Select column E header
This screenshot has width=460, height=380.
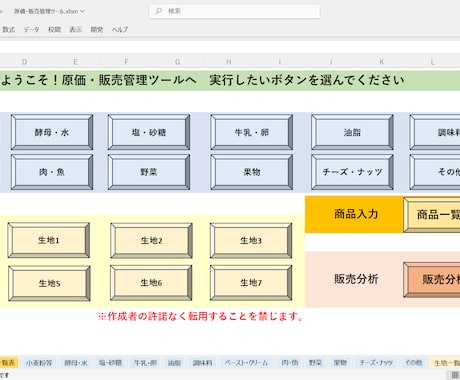tap(75, 62)
